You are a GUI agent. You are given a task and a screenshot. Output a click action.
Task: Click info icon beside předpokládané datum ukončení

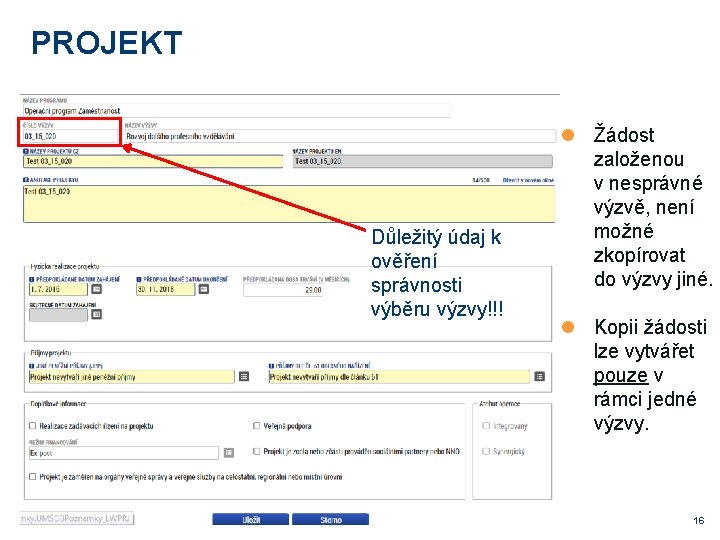pyautogui.click(x=139, y=279)
